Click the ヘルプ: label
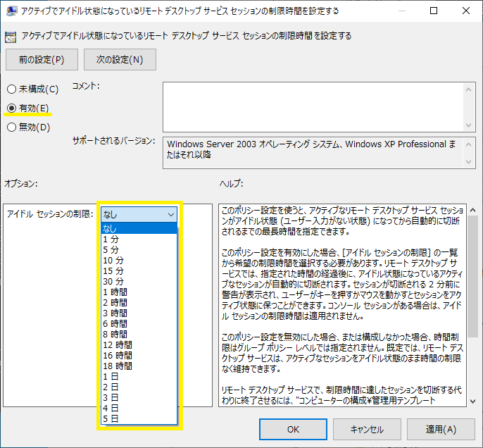483x448 pixels. pyautogui.click(x=232, y=184)
